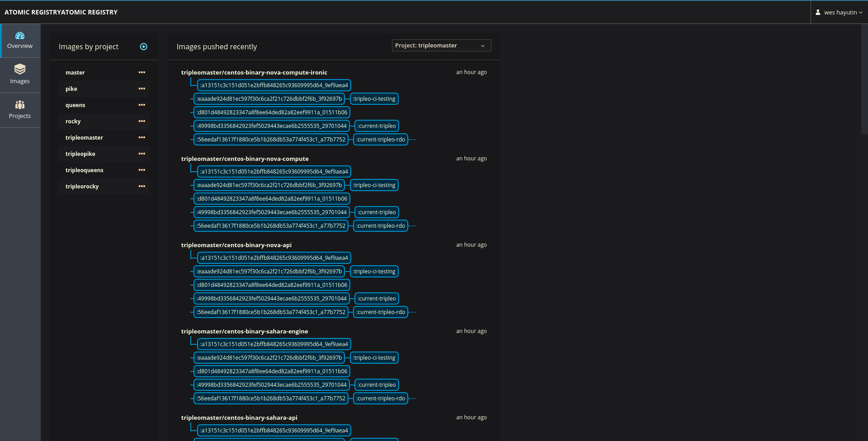Open the Overview dashboard icon
The width and height of the screenshot is (868, 441).
coord(20,36)
